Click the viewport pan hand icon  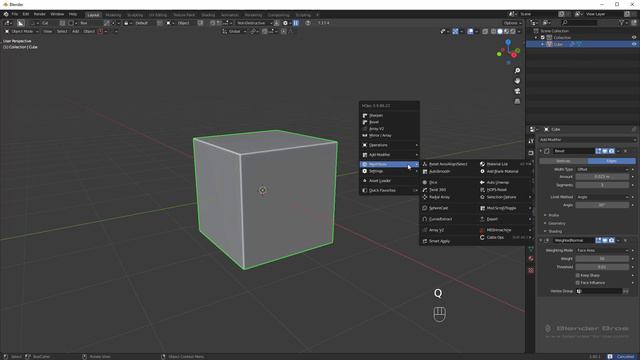517,81
